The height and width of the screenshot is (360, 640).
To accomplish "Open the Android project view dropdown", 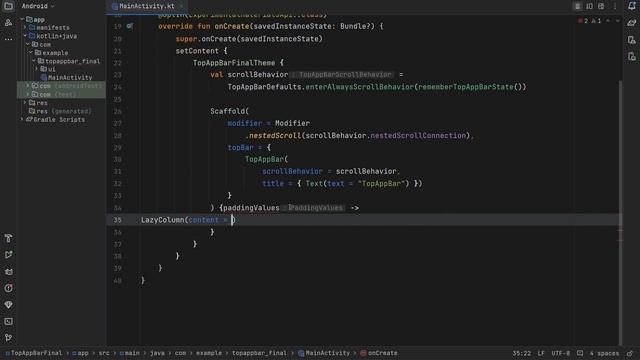I will 38,6.
